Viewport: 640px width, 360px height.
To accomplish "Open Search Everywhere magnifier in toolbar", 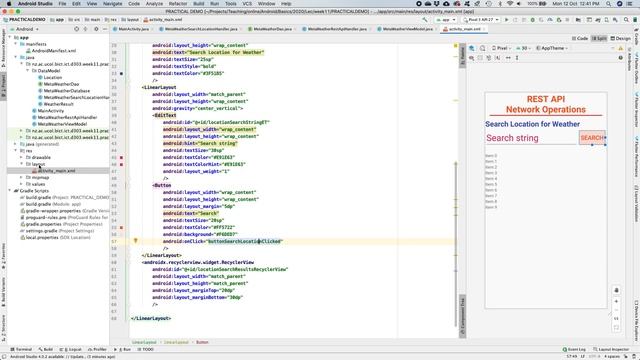I will pos(626,20).
